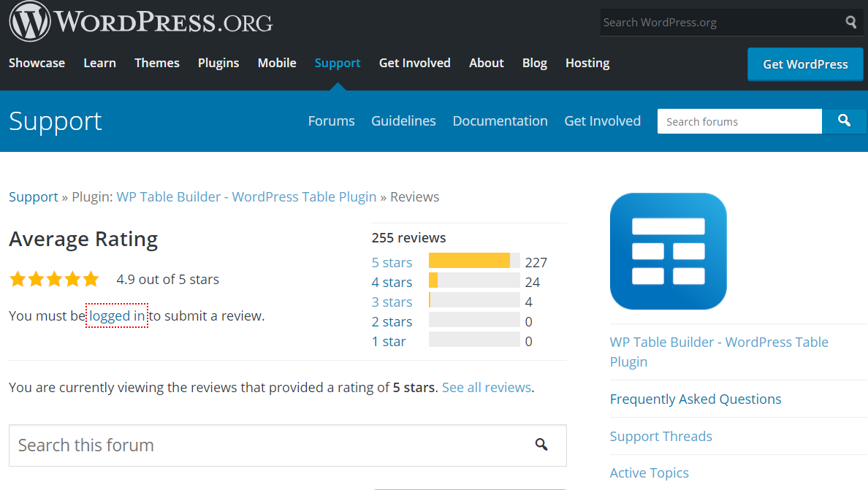Go to Themes in the top navigation
Viewport: 868px width, 490px height.
pos(157,63)
